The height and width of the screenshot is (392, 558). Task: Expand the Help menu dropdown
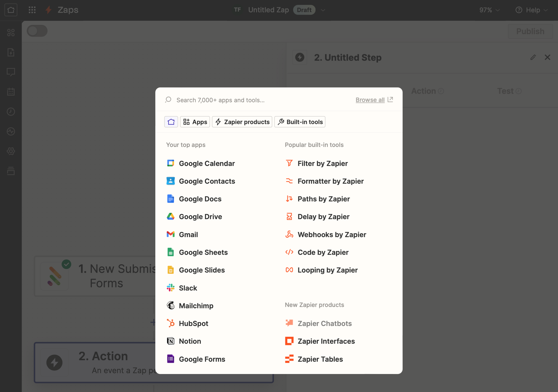pyautogui.click(x=532, y=10)
